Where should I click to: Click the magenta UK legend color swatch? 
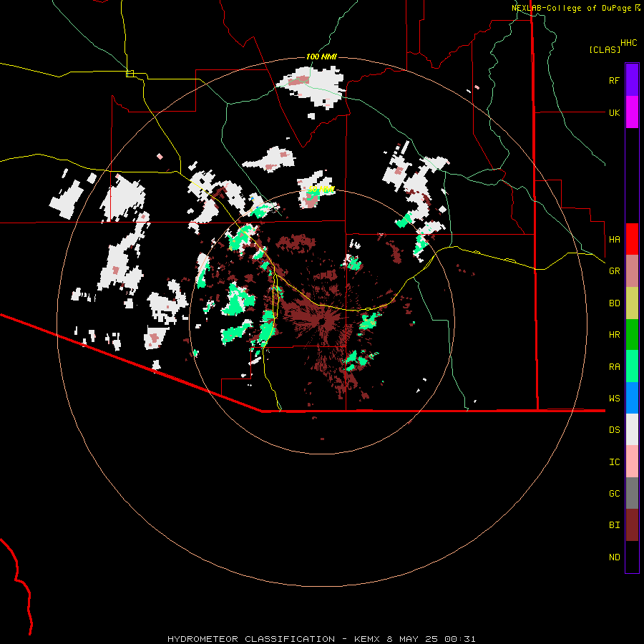632,112
